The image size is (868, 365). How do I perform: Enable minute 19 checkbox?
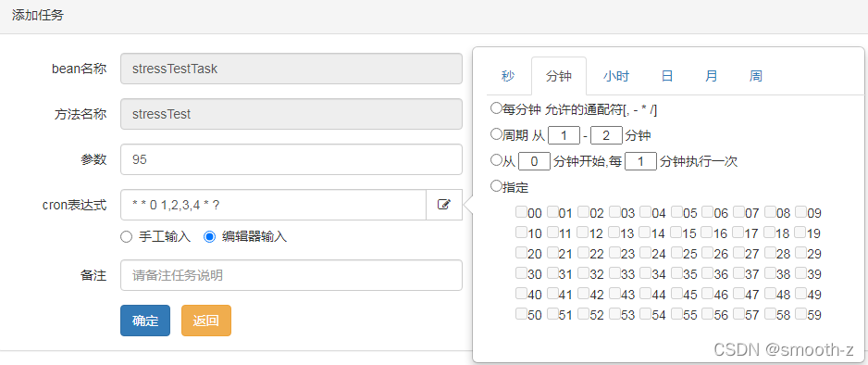pos(800,233)
